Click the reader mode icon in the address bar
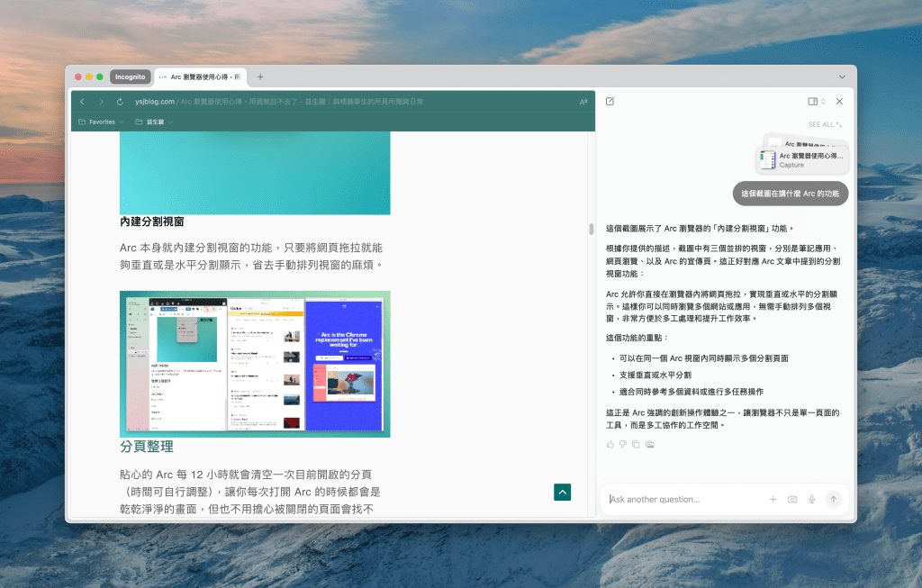The height and width of the screenshot is (588, 922). [x=583, y=102]
